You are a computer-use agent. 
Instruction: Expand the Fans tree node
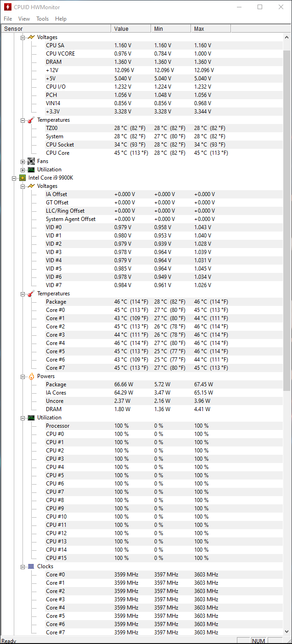pyautogui.click(x=22, y=161)
